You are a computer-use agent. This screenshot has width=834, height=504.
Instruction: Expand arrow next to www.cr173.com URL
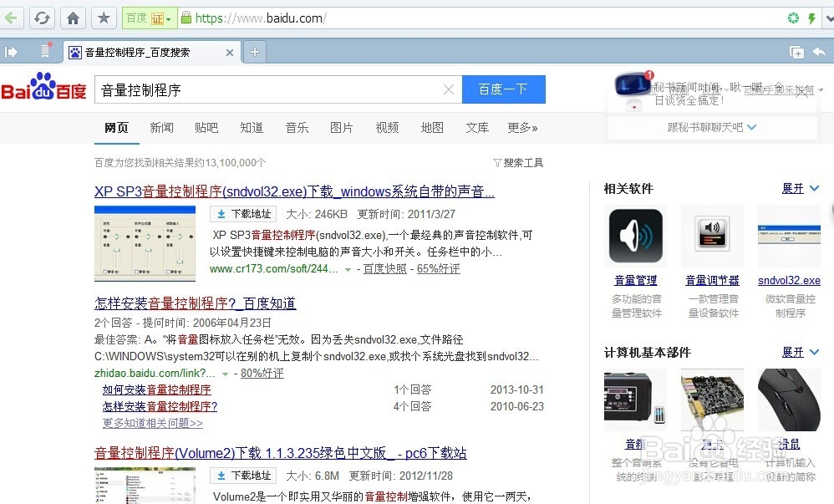(348, 270)
